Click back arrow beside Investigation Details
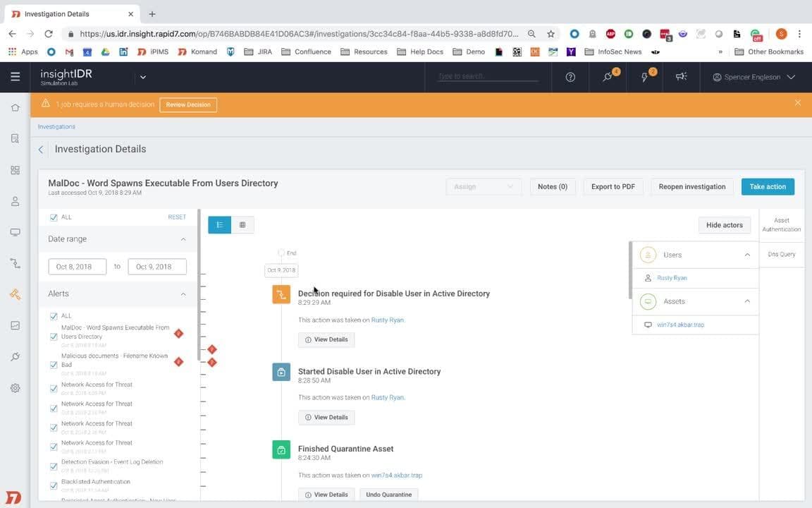This screenshot has width=812, height=508. pyautogui.click(x=41, y=150)
